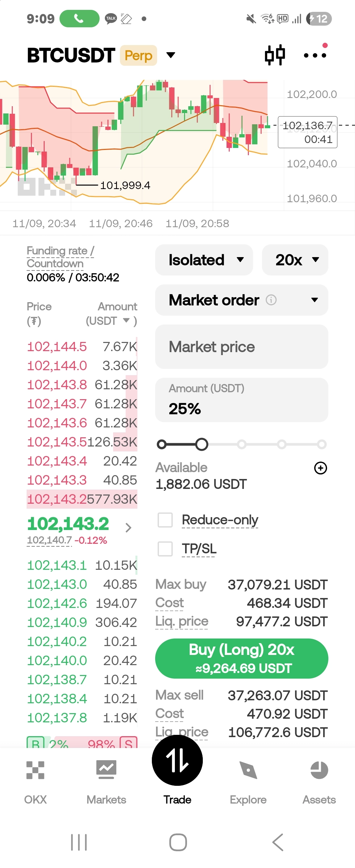Open the Assets pie chart icon

pos(319,770)
